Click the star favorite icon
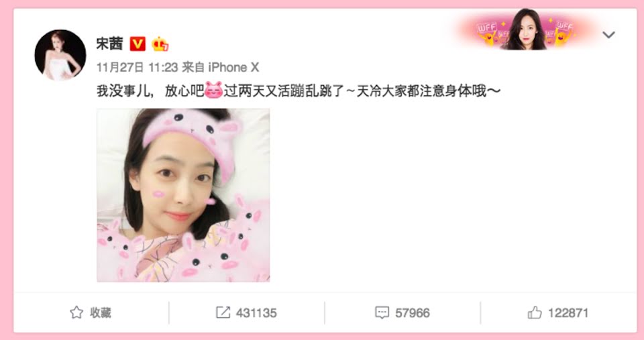Viewport: 644px width, 340px height. [76, 313]
